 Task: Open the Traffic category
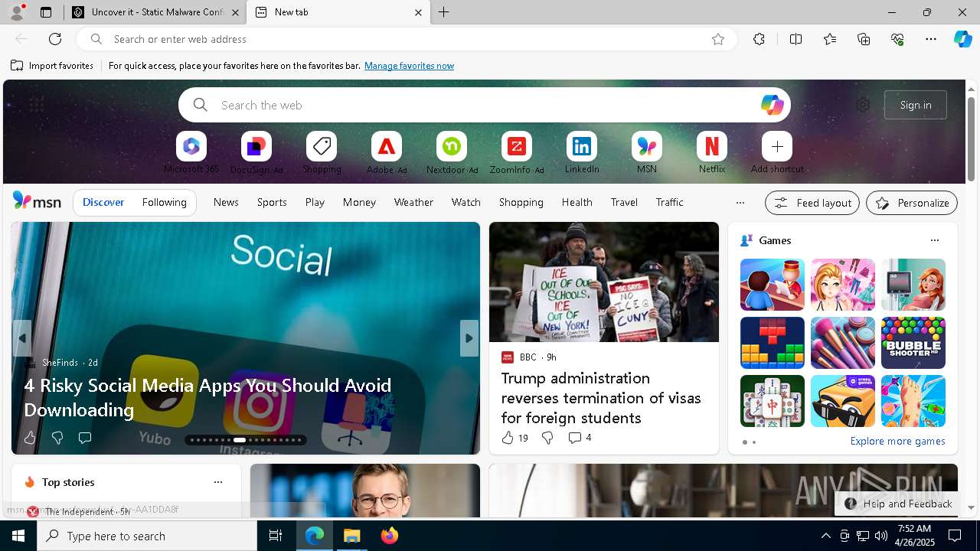pyautogui.click(x=670, y=202)
